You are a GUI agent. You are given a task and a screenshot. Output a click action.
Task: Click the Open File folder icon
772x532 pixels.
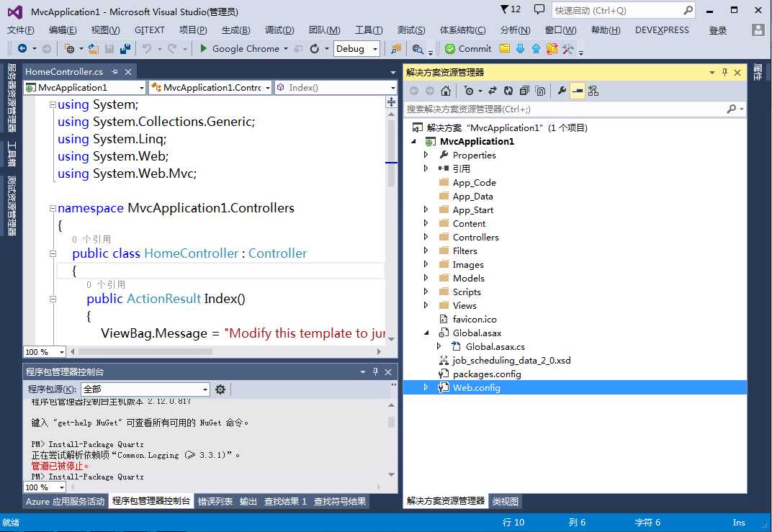[x=94, y=49]
